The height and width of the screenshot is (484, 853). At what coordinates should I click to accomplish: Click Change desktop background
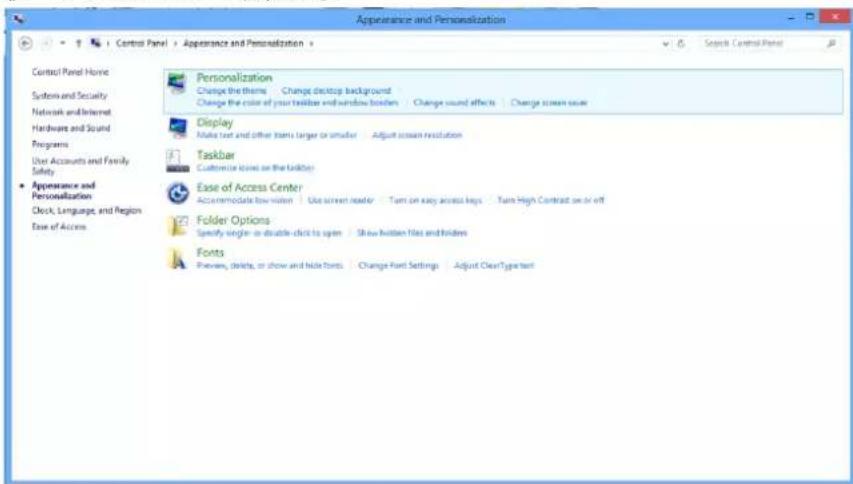pyautogui.click(x=336, y=91)
